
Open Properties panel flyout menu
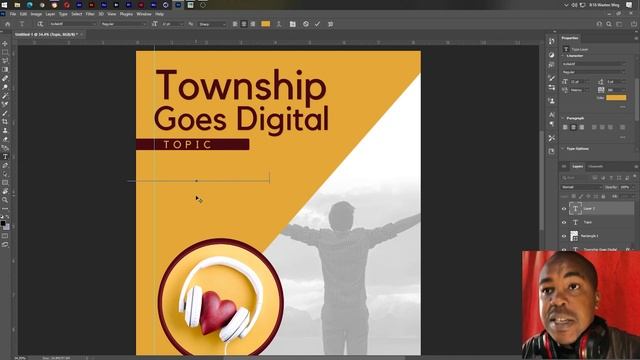[636, 38]
